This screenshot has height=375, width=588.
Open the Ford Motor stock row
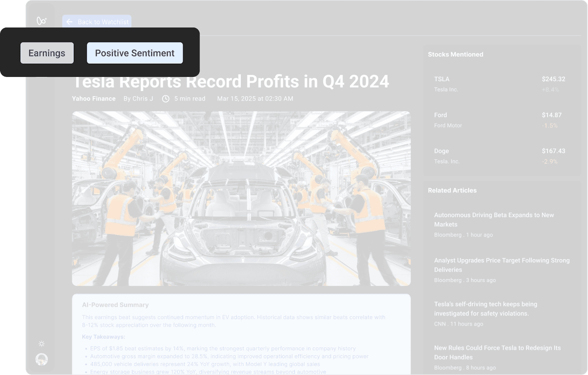tap(500, 120)
